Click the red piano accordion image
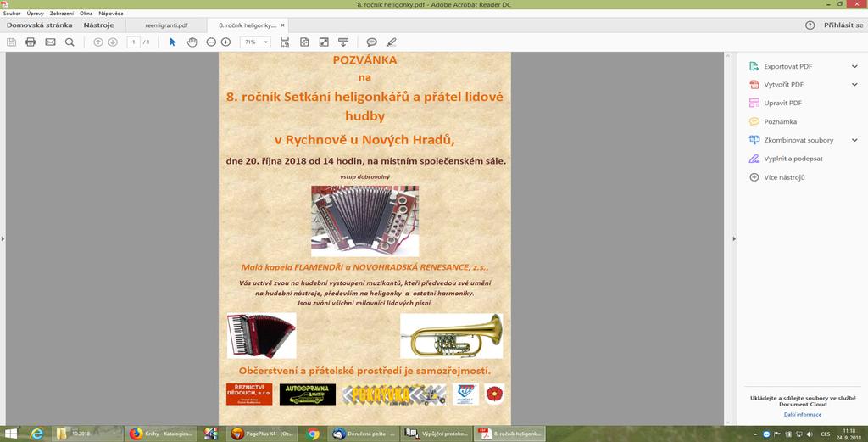This screenshot has width=868, height=442. (261, 335)
